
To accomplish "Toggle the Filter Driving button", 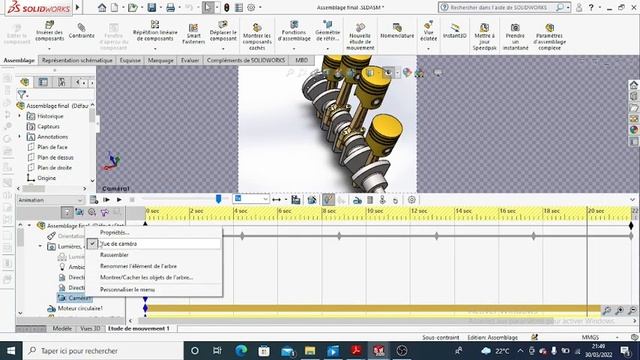I will pos(92,212).
